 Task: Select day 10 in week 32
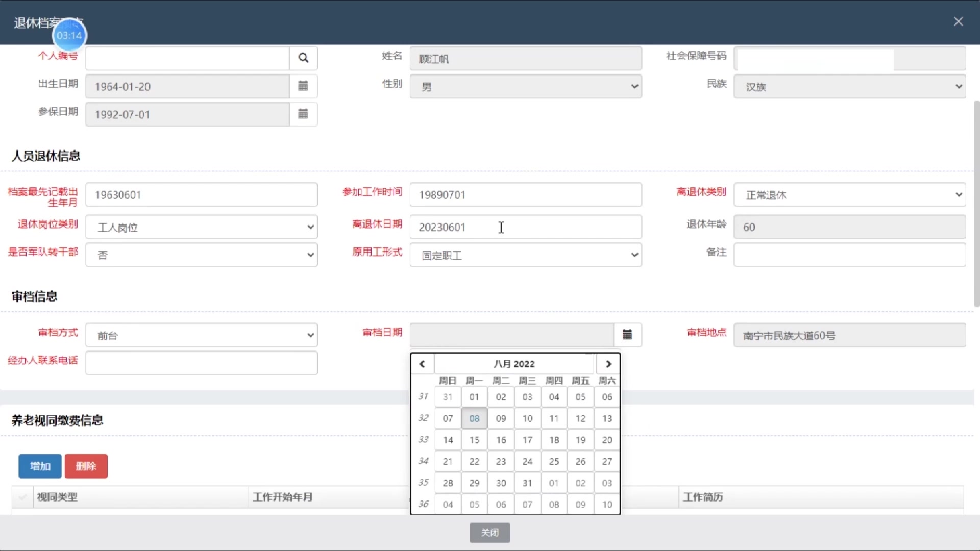[x=527, y=418]
